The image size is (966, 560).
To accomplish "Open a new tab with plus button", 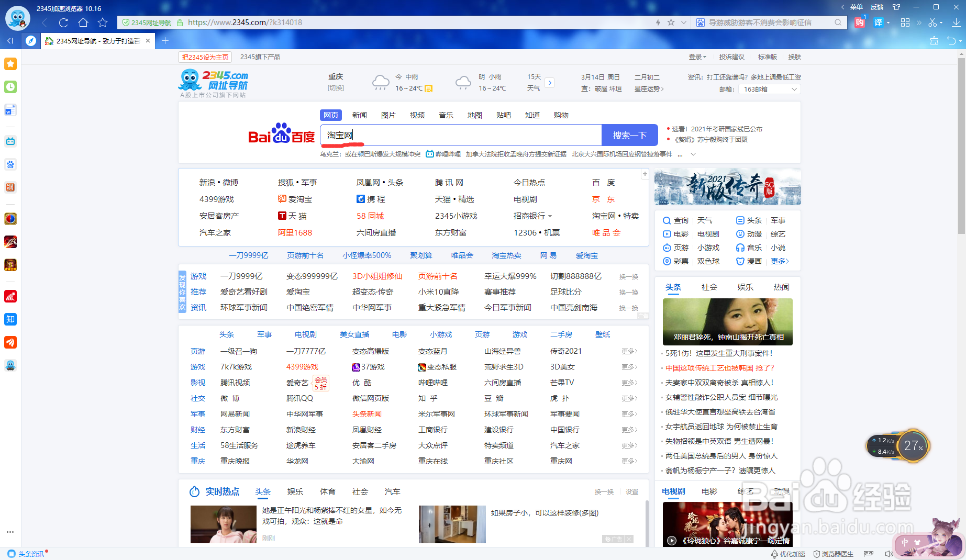I will (x=165, y=41).
